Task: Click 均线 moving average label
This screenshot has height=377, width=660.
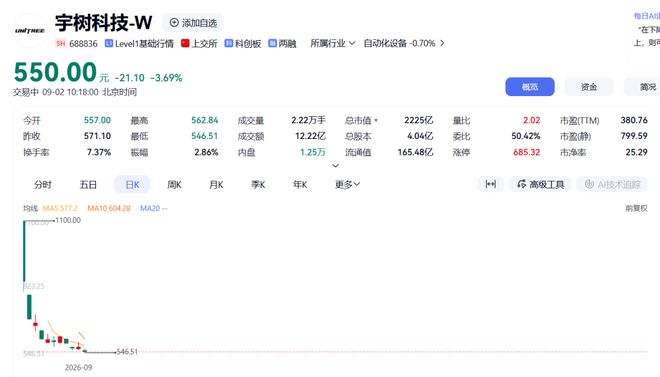Action: (30, 208)
